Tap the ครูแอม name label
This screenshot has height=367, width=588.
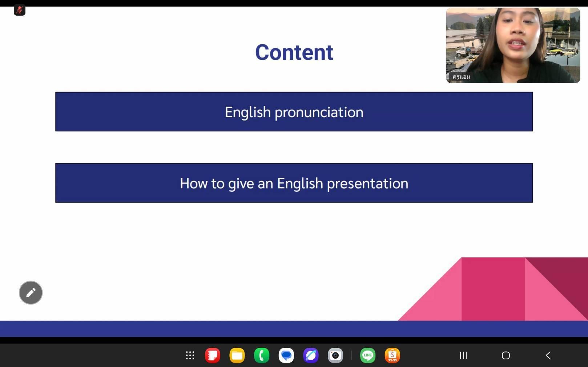pos(461,77)
